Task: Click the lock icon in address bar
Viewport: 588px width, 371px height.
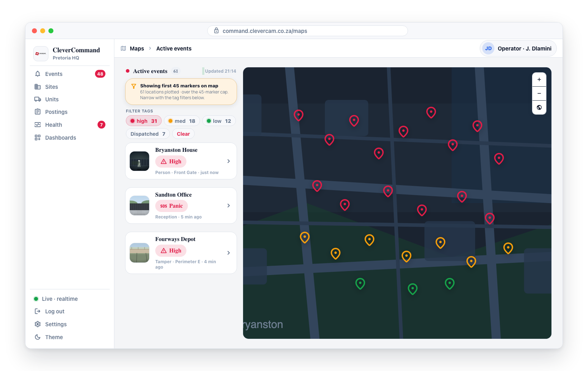Action: point(216,31)
